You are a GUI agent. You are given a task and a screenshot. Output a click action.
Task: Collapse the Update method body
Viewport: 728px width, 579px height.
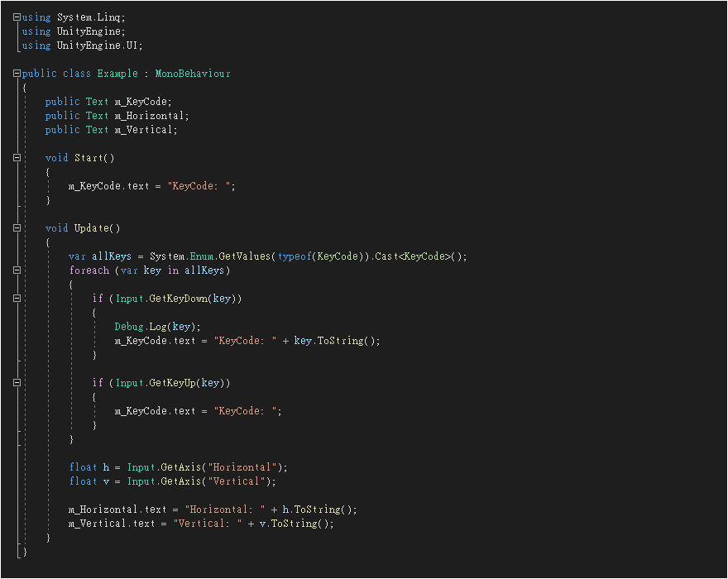(x=17, y=228)
